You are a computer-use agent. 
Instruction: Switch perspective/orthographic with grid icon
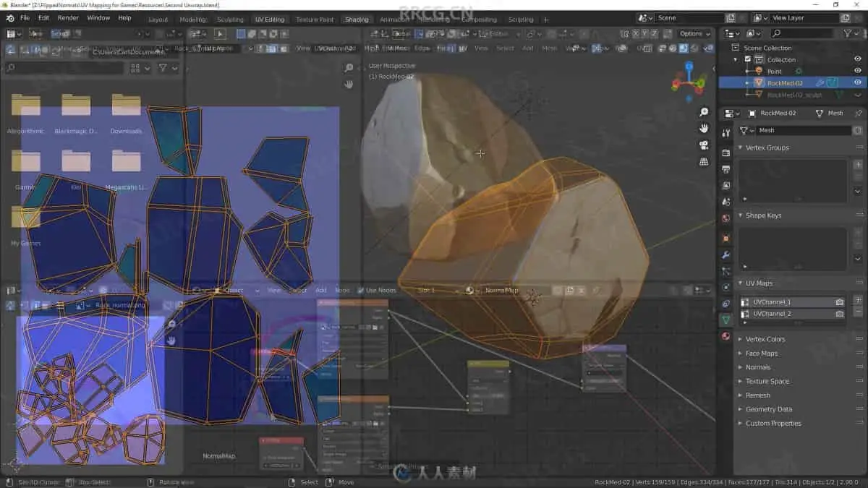[704, 162]
